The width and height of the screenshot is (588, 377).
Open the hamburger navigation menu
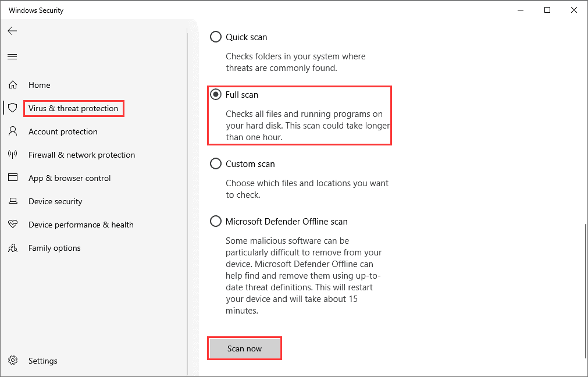[12, 56]
